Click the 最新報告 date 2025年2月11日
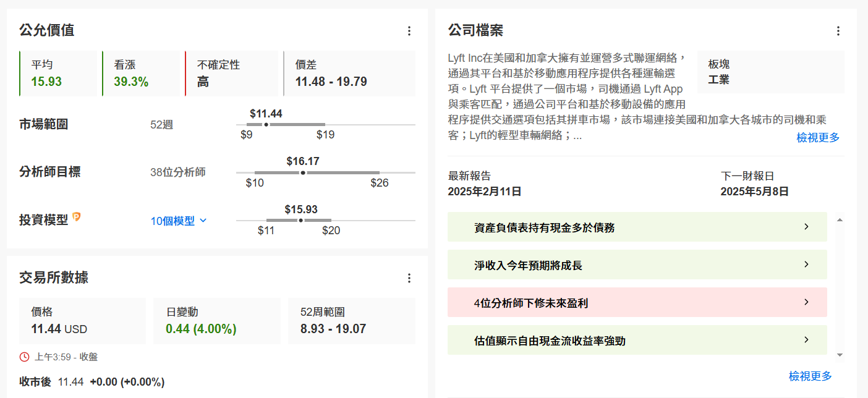 click(485, 192)
